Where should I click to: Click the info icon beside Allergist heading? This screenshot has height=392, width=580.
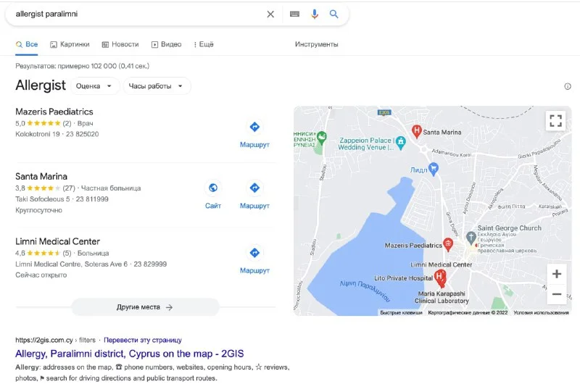[x=567, y=86]
